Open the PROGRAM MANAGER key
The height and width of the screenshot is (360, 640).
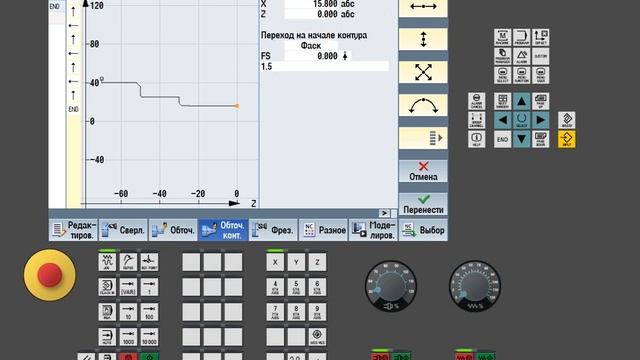[502, 56]
